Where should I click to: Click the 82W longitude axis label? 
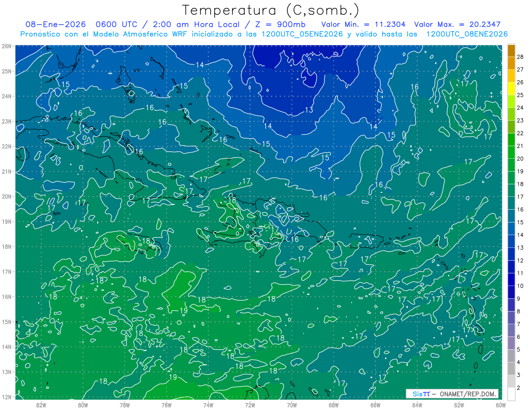41,405
